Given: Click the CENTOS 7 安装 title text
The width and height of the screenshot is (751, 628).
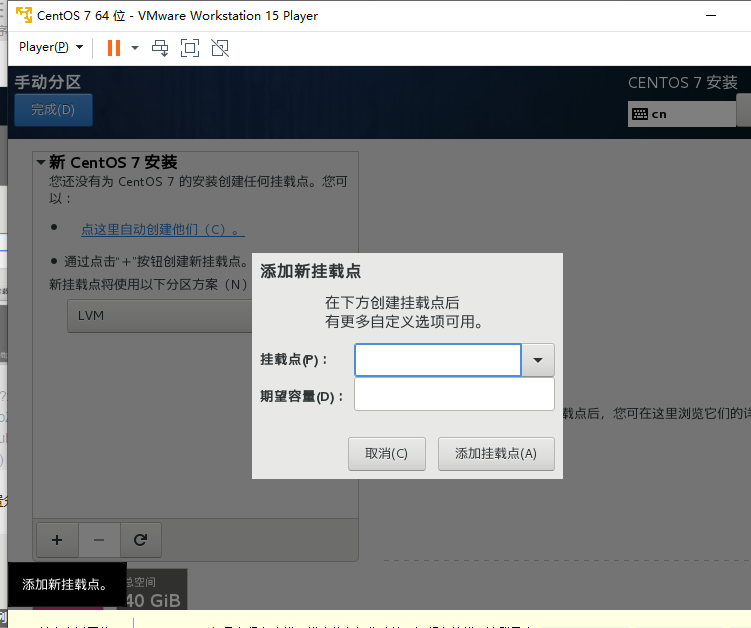Looking at the screenshot, I should pos(683,82).
